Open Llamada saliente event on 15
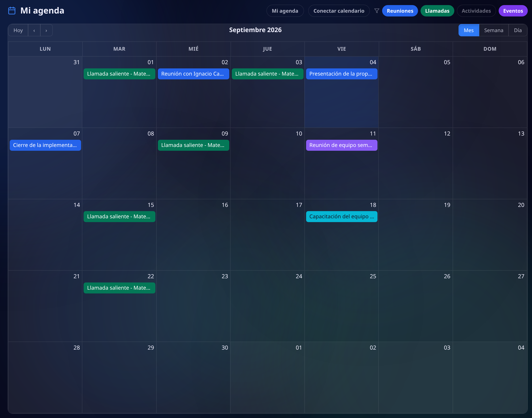 point(119,217)
